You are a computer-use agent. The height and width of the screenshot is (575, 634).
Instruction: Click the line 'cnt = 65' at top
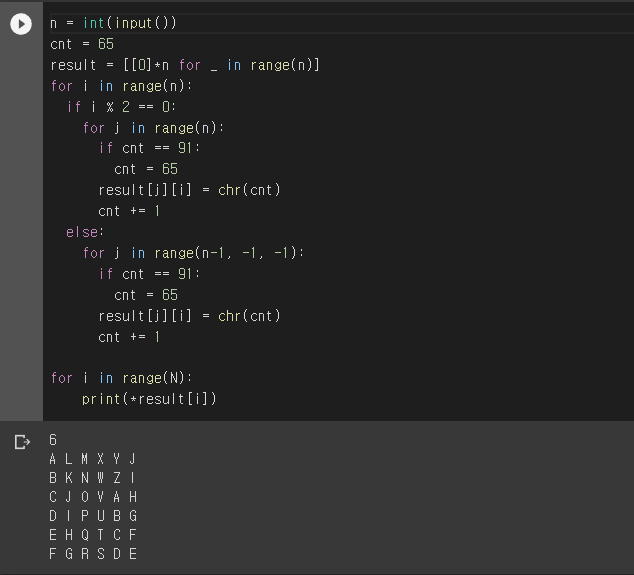(82, 44)
